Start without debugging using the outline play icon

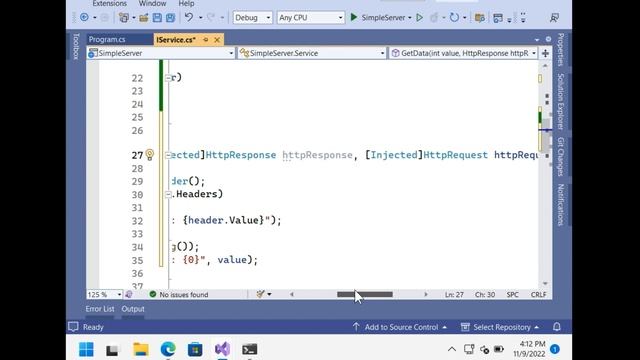click(419, 18)
